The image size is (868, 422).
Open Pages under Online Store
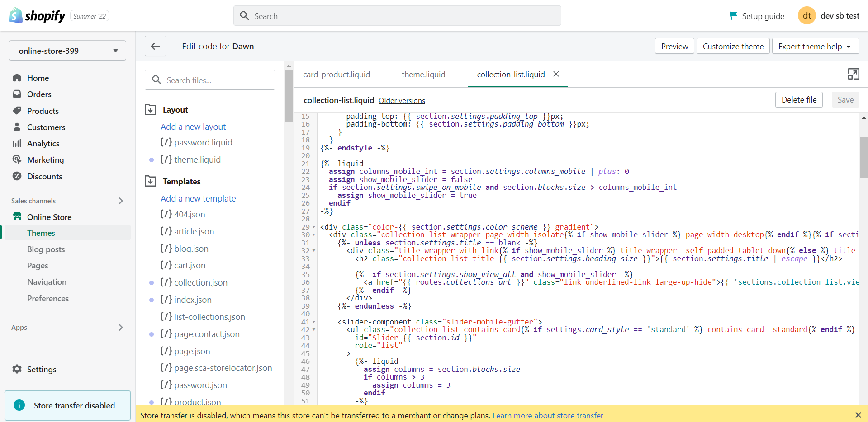(x=38, y=266)
